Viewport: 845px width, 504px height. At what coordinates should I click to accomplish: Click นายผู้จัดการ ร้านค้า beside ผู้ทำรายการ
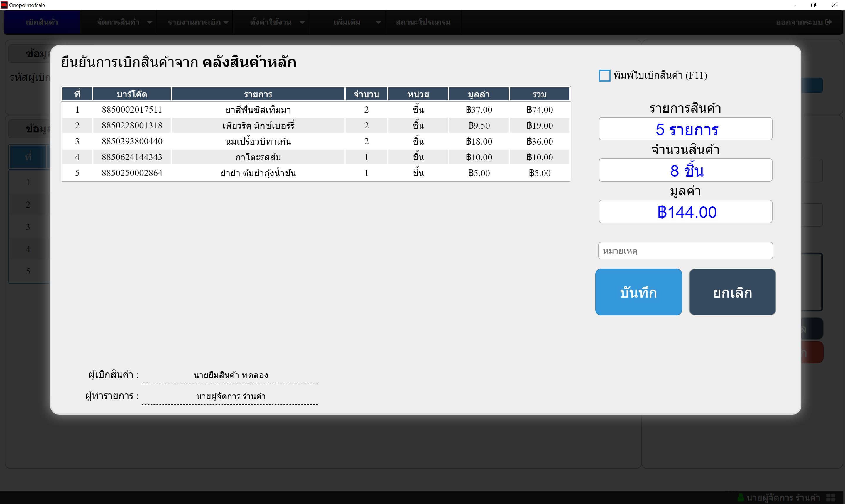(231, 396)
